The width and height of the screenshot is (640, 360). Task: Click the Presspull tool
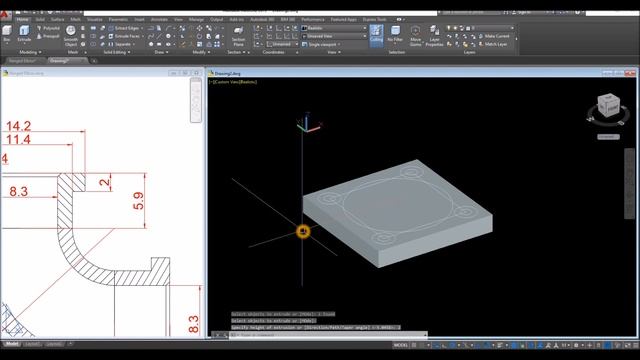coord(48,36)
